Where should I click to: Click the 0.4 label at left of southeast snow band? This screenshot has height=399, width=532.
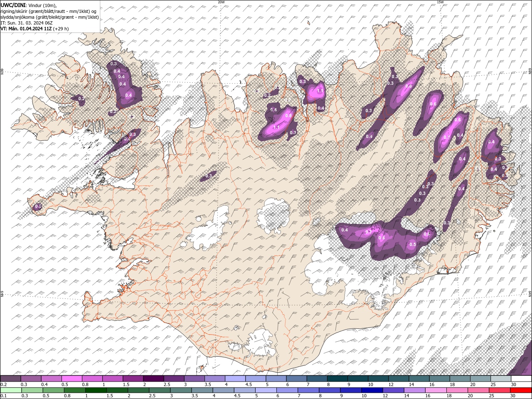pyautogui.click(x=345, y=230)
